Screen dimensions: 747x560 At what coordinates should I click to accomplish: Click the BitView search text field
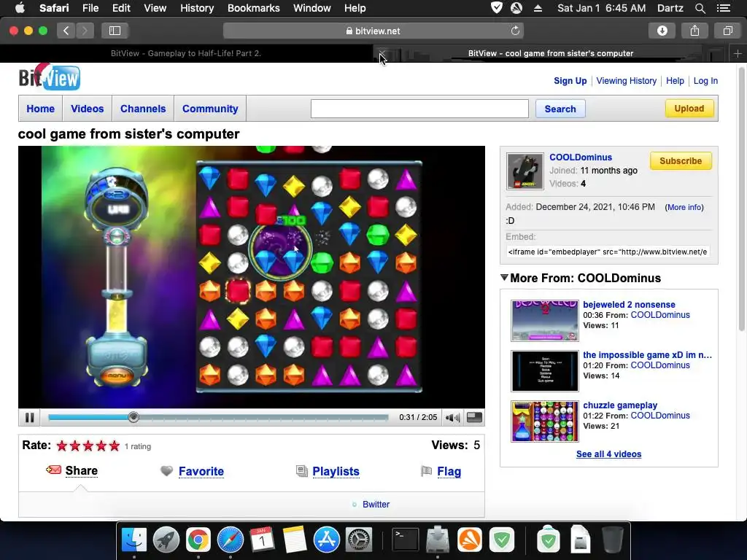coord(419,109)
